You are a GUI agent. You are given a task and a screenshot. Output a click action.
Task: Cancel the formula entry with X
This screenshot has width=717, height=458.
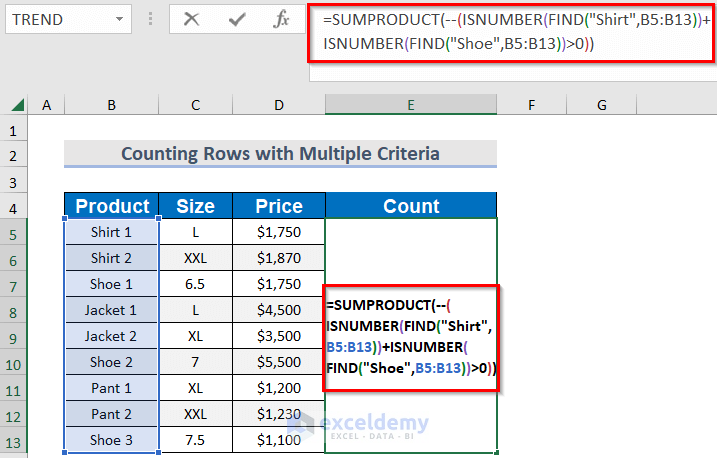[191, 19]
